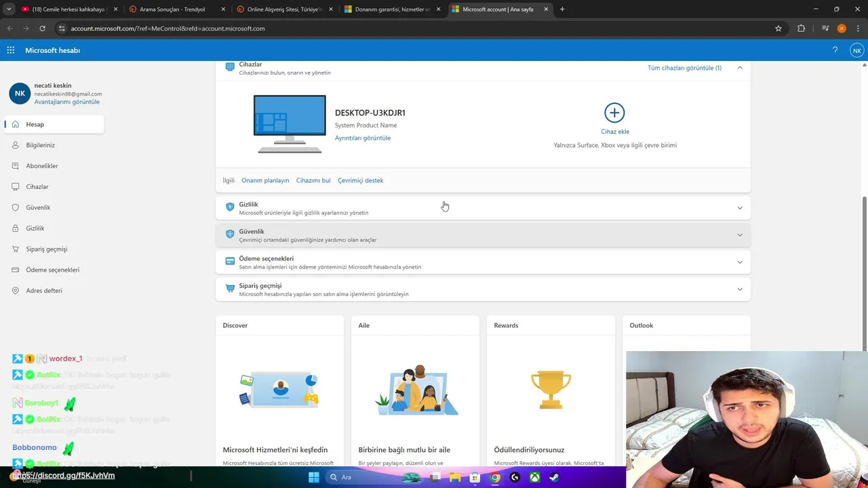Click the Cihaz ekle plus icon
Screen dimensions: 868x488
click(x=614, y=113)
